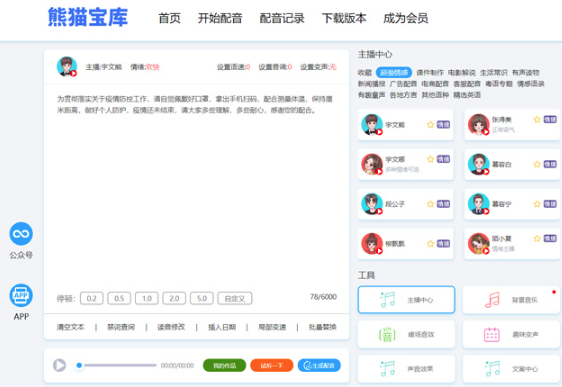Star anchor 张倩美 as favorite
Image resolution: width=562 pixels, height=387 pixels.
[537, 119]
